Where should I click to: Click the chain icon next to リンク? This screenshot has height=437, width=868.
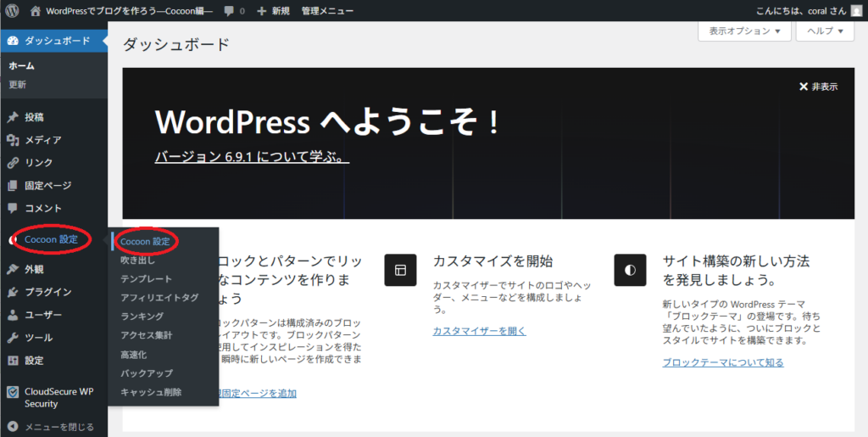tap(14, 163)
